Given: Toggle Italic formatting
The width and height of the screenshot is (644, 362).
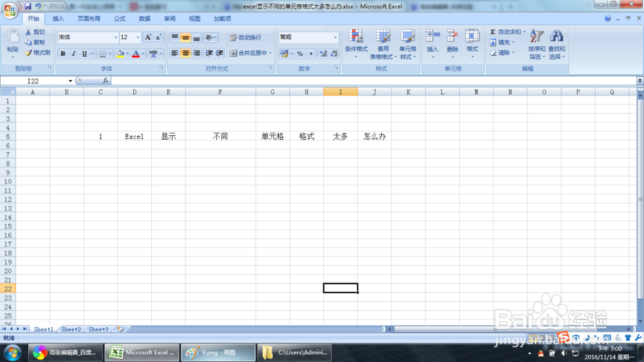Looking at the screenshot, I should tap(73, 54).
